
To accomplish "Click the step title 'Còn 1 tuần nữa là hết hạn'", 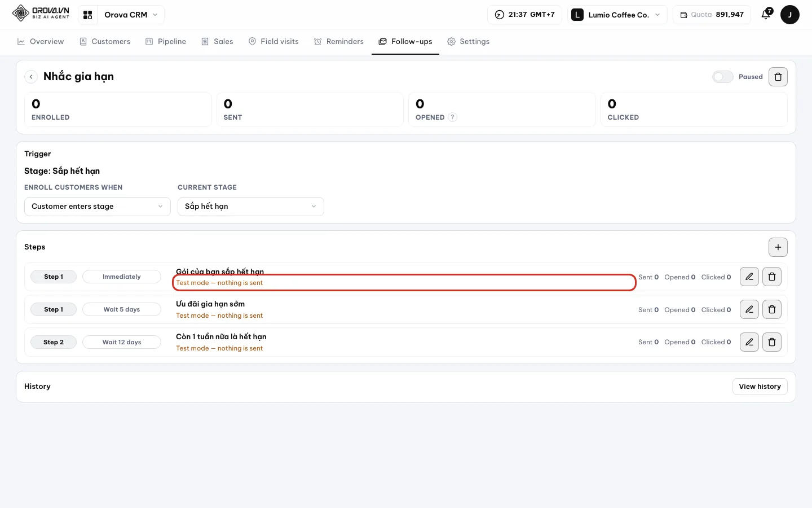I will click(221, 336).
